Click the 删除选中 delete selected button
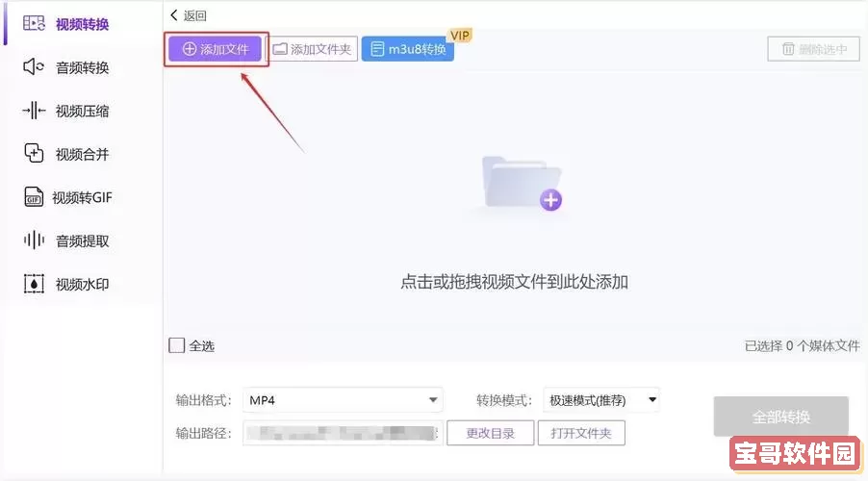Screen dimensions: 868x481 tap(814, 49)
